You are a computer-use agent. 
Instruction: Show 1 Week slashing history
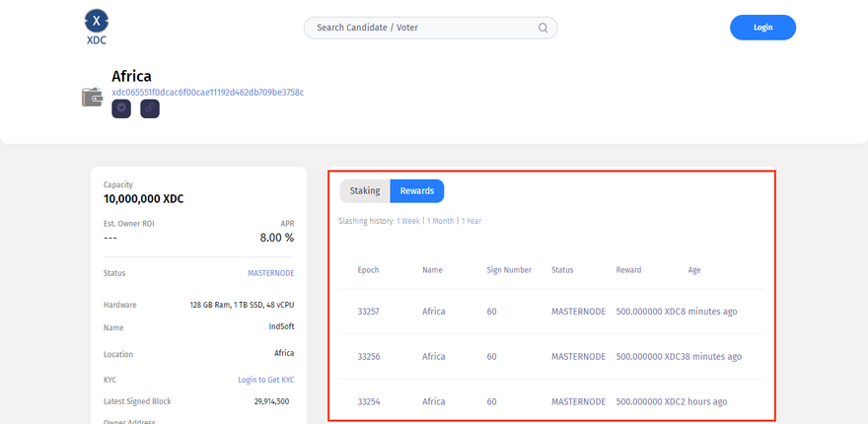click(x=407, y=221)
